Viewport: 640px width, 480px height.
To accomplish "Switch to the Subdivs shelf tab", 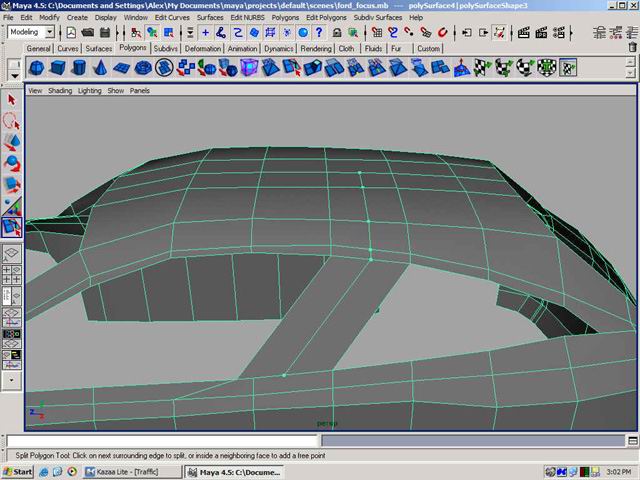I will [165, 48].
